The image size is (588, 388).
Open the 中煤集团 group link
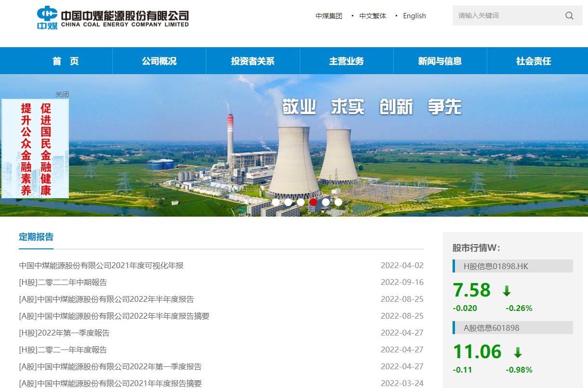tap(329, 16)
